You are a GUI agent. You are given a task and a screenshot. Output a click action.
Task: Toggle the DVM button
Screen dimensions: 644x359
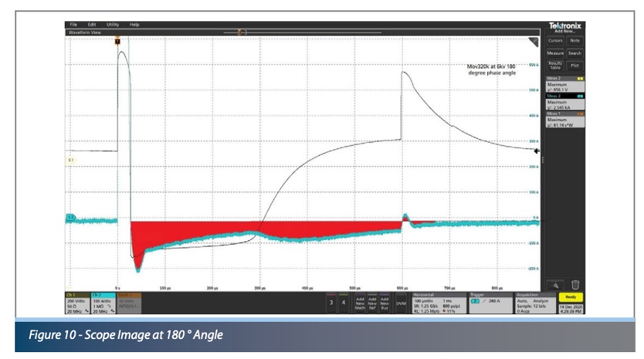[402, 302]
